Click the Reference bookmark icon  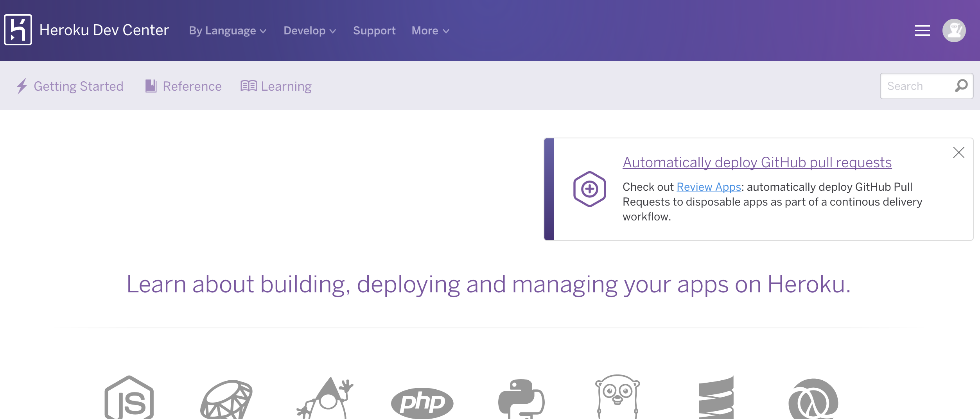coord(151,86)
